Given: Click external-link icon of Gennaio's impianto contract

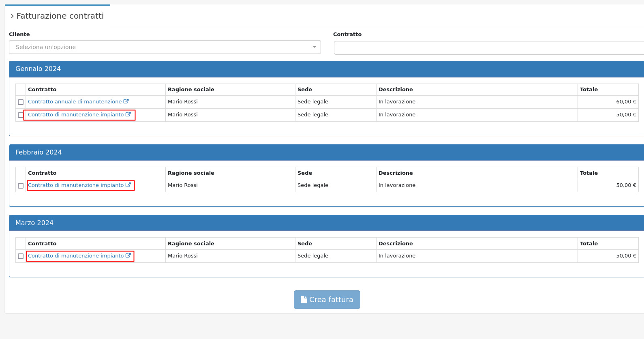Looking at the screenshot, I should pyautogui.click(x=128, y=115).
